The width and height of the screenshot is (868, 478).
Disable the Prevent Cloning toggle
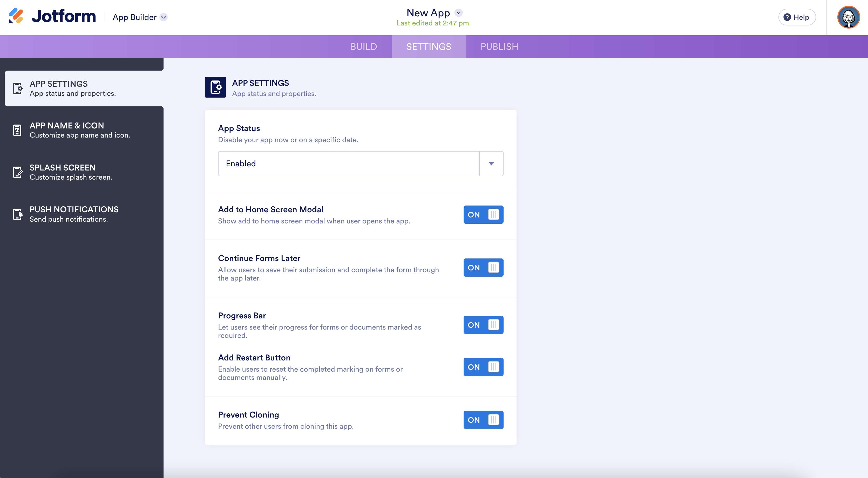[483, 420]
